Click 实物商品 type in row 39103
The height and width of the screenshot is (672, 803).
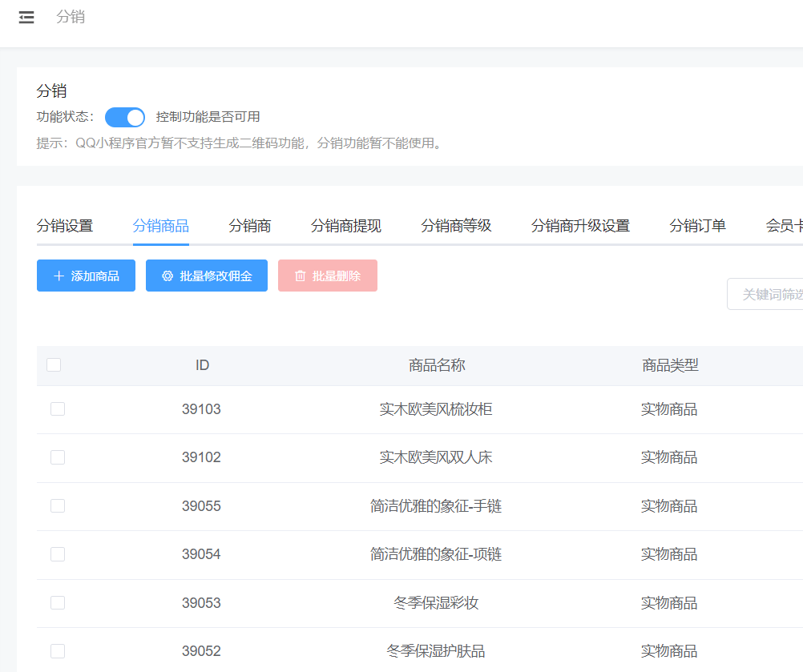click(x=669, y=409)
